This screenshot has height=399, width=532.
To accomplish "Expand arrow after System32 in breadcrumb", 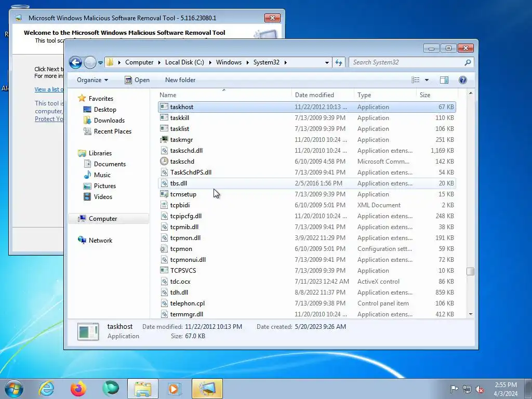I will pos(286,62).
